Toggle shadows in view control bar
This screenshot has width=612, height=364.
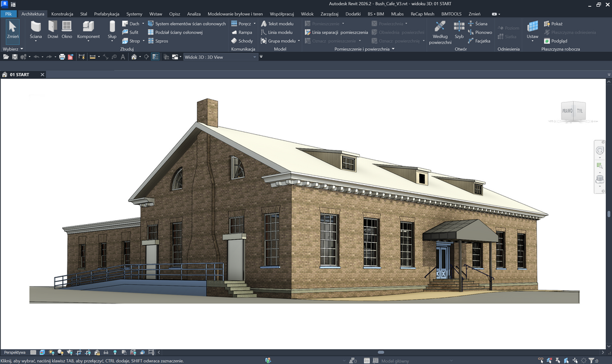point(61,353)
